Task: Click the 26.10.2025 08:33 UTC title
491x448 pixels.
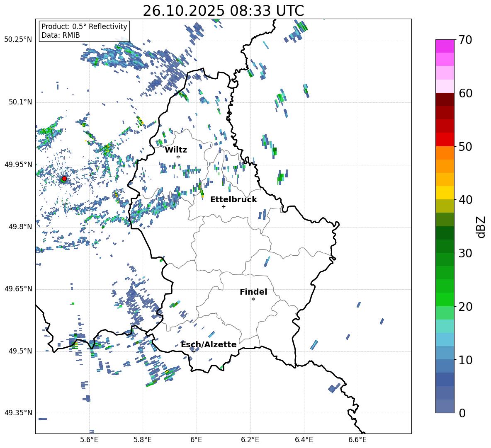Action: pyautogui.click(x=223, y=11)
